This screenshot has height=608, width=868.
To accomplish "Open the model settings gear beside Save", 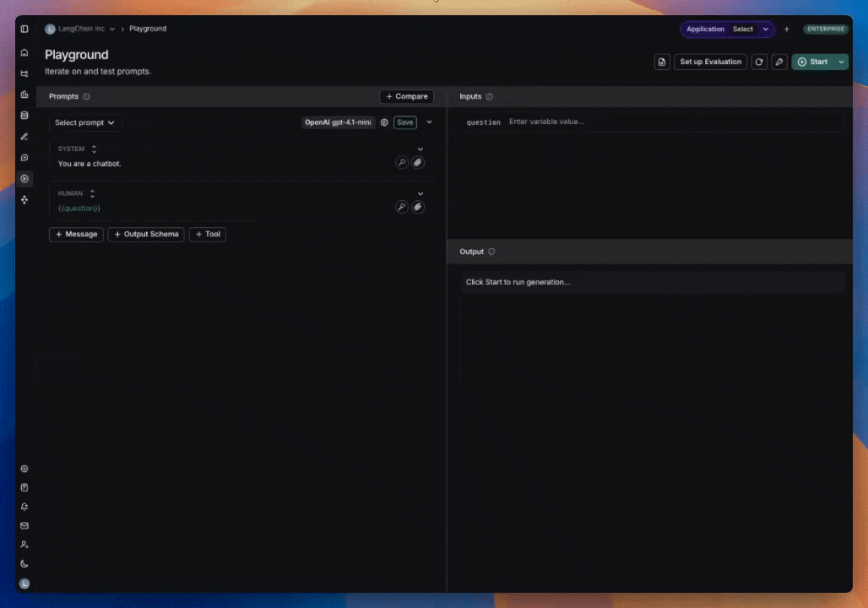I will click(384, 122).
